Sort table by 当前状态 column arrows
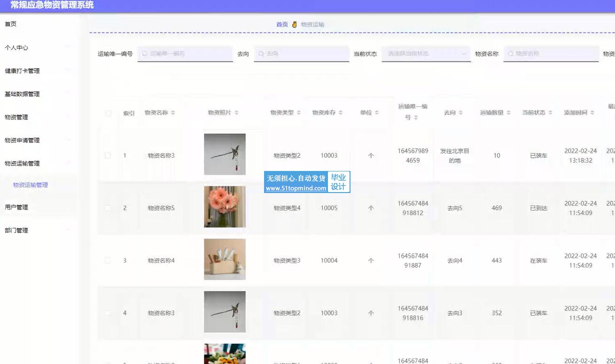This screenshot has height=364, width=615. click(550, 113)
